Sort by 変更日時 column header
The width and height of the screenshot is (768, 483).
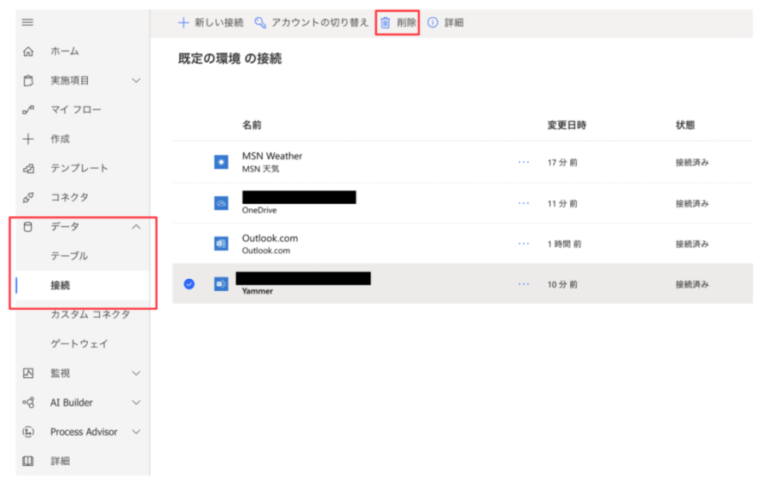point(566,125)
